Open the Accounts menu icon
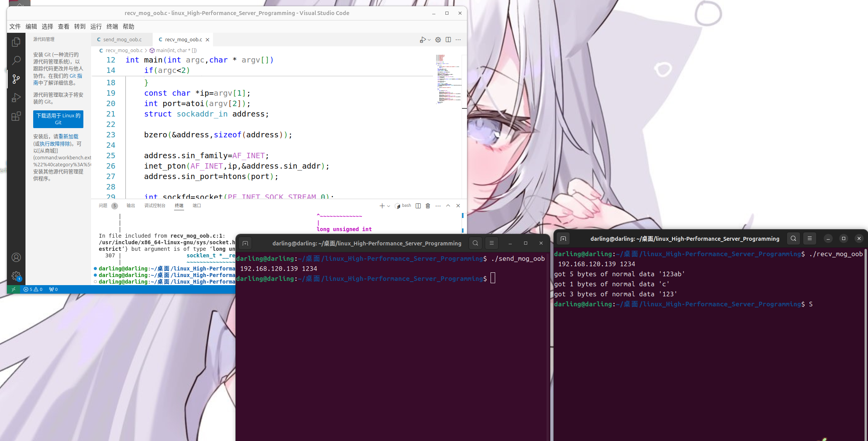 [x=16, y=257]
